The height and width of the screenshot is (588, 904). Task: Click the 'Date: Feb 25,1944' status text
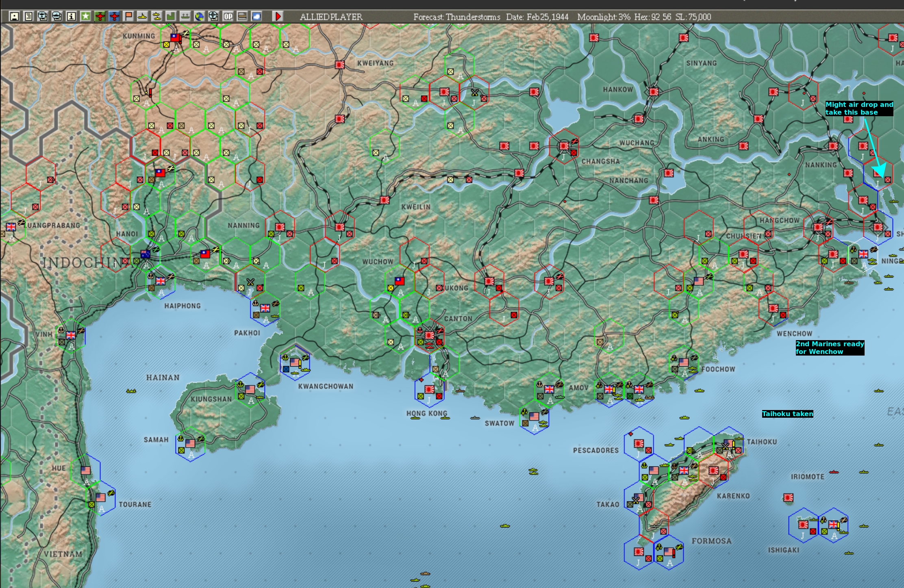[x=537, y=17]
